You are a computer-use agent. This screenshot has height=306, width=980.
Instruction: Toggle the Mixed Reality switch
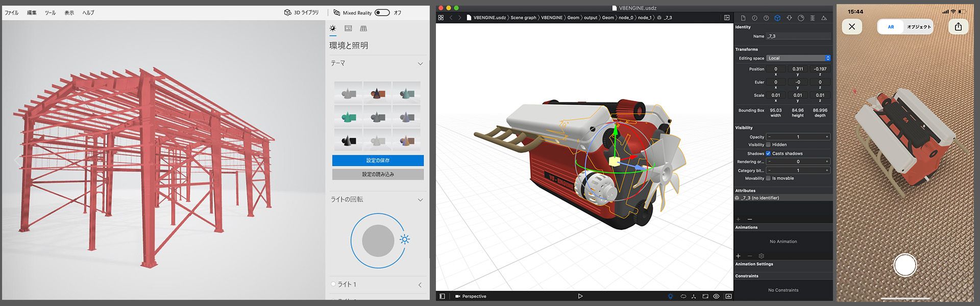tap(382, 13)
